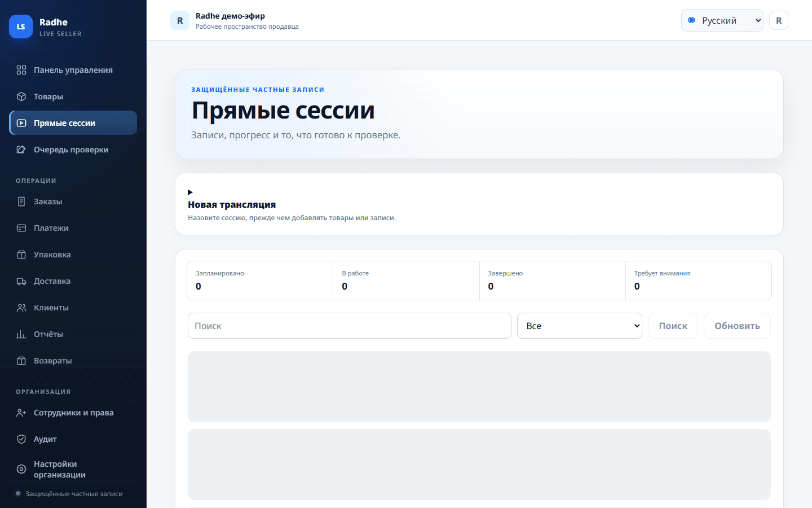Select the Завершено stat card
The width and height of the screenshot is (812, 508).
pyautogui.click(x=553, y=281)
